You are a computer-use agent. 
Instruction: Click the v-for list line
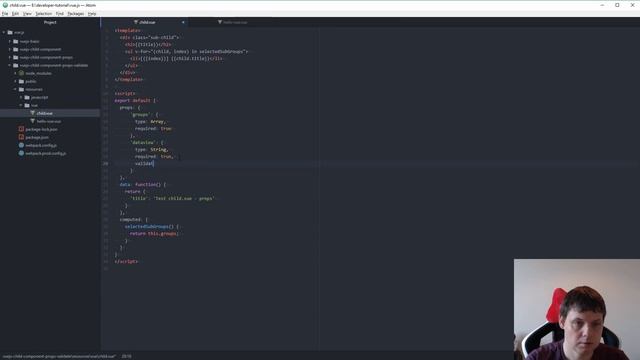pyautogui.click(x=186, y=52)
